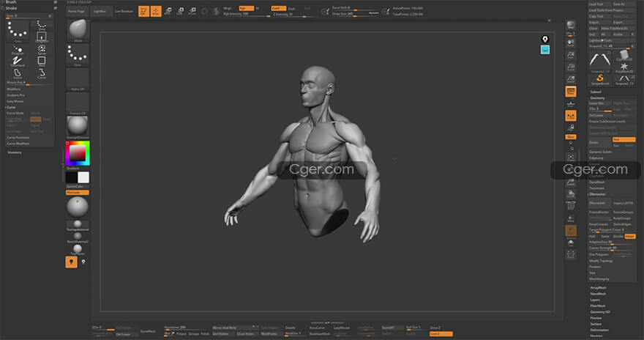Select the Dots stroke type
The image size is (644, 340).
point(18,32)
